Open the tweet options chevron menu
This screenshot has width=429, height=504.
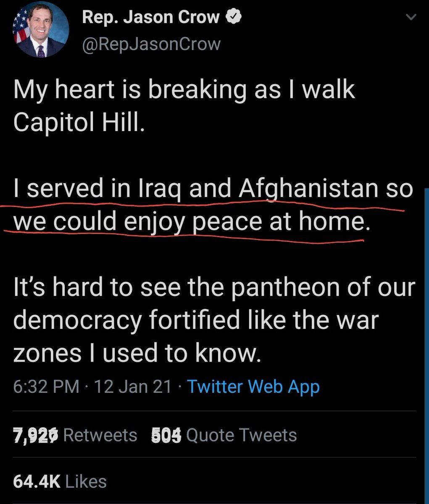pyautogui.click(x=411, y=17)
